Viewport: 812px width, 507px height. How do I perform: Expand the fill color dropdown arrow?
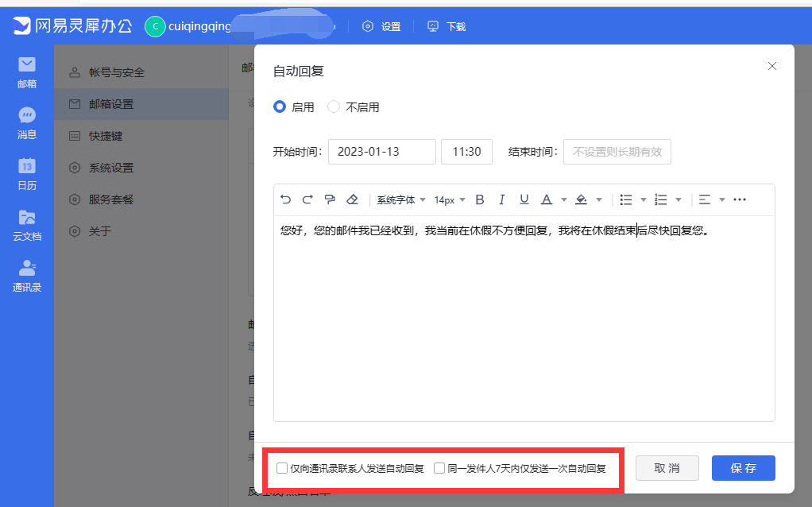tap(599, 200)
